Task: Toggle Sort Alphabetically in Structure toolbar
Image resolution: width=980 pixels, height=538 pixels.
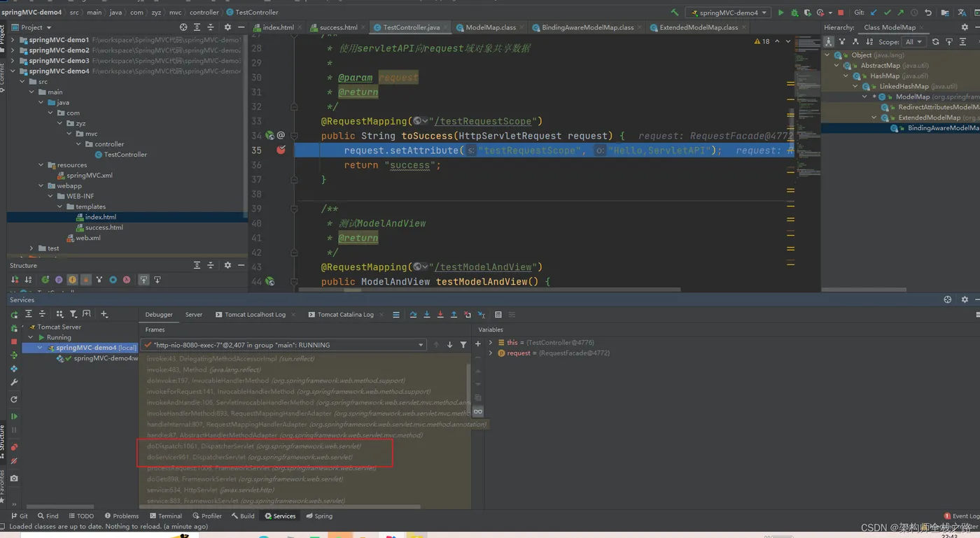Action: 28,280
